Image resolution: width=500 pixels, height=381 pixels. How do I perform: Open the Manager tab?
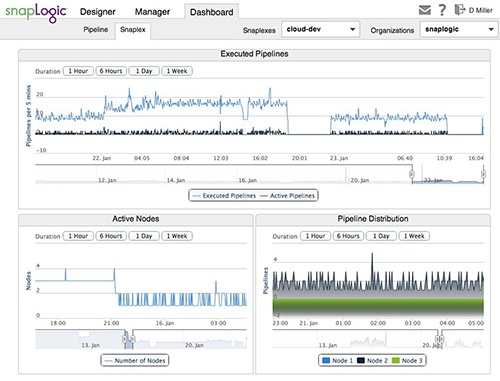152,12
